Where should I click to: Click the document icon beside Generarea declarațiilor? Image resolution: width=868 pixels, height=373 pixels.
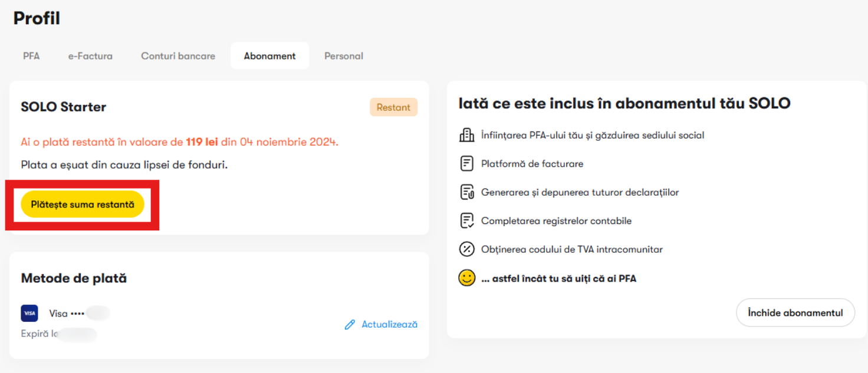[x=466, y=192]
